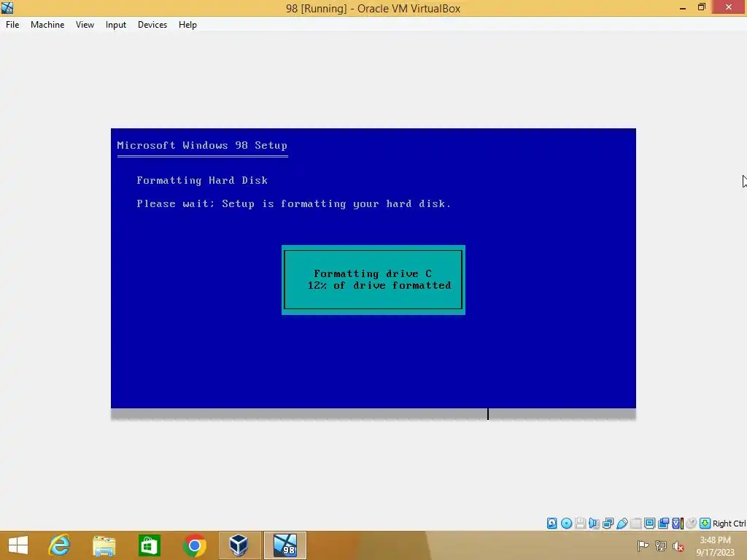Image resolution: width=747 pixels, height=560 pixels.
Task: Open the Devices menu
Action: click(x=152, y=25)
